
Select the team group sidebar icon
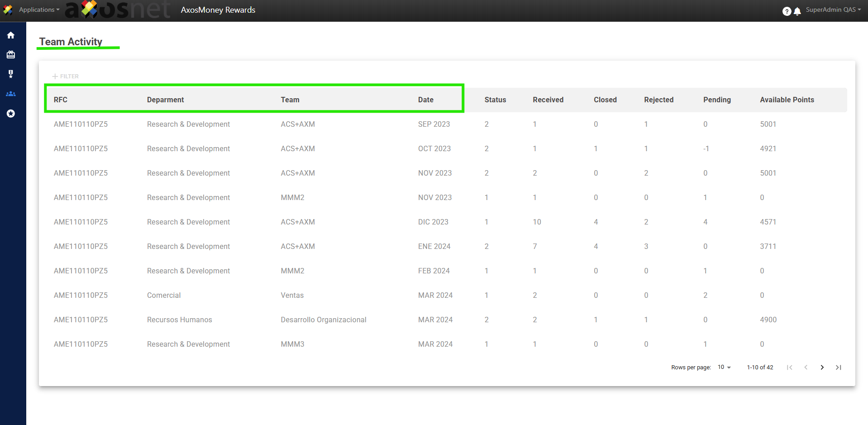[11, 94]
